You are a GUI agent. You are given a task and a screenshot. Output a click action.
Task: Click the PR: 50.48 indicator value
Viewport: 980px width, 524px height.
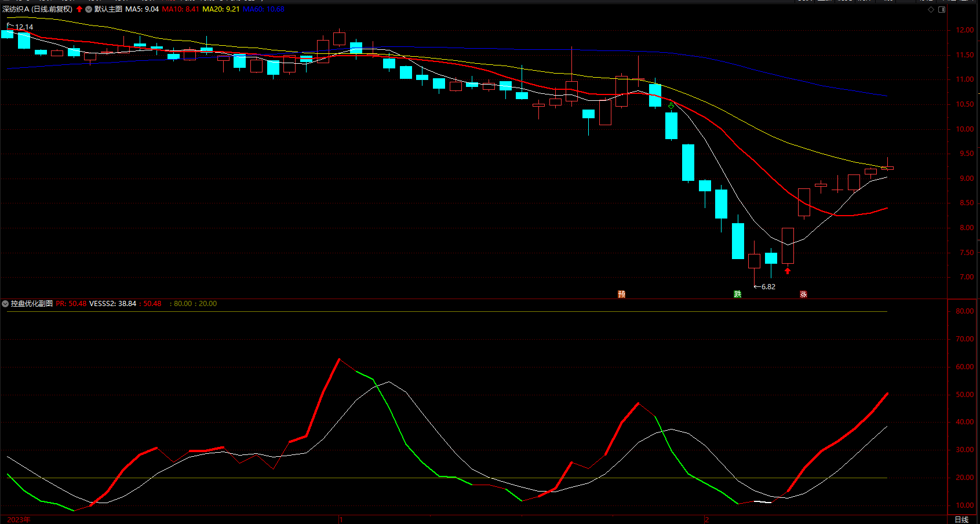71,304
